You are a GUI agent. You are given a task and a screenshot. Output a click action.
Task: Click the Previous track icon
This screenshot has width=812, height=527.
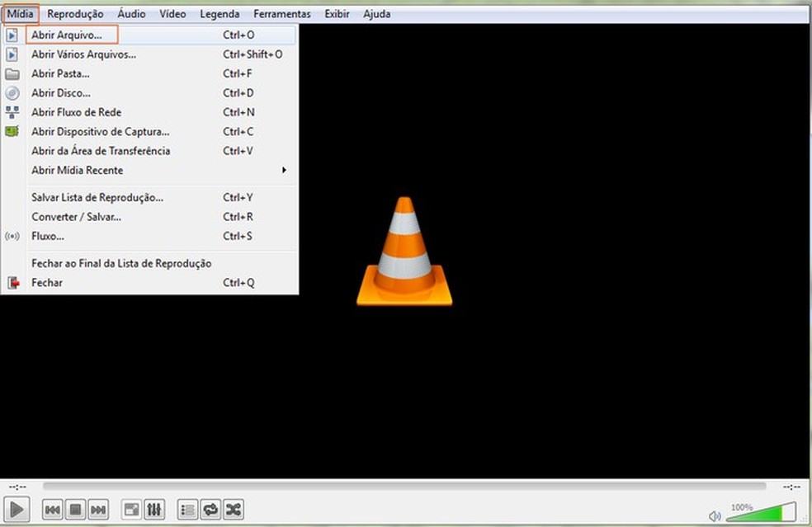(x=51, y=509)
